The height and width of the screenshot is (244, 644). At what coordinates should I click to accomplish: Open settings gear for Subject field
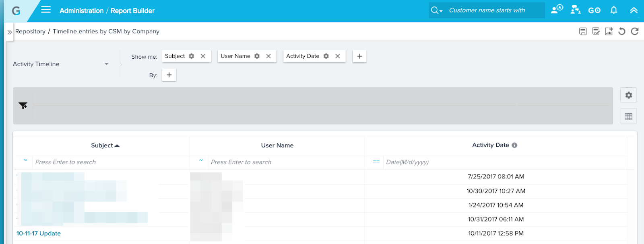tap(192, 56)
